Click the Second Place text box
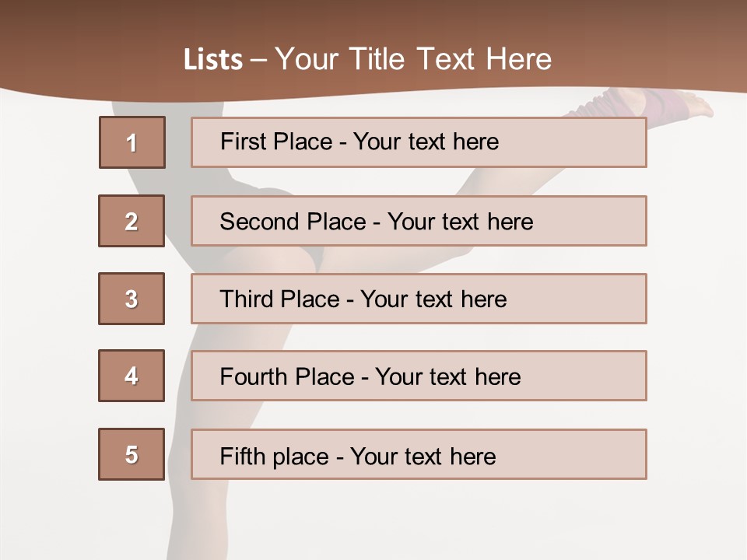The height and width of the screenshot is (560, 747). pyautogui.click(x=419, y=221)
